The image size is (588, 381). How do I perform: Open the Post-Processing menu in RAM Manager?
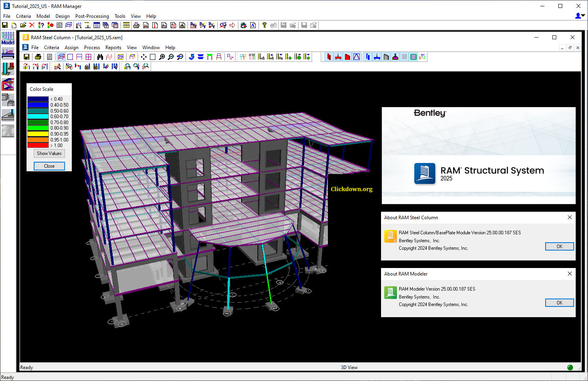pos(92,16)
